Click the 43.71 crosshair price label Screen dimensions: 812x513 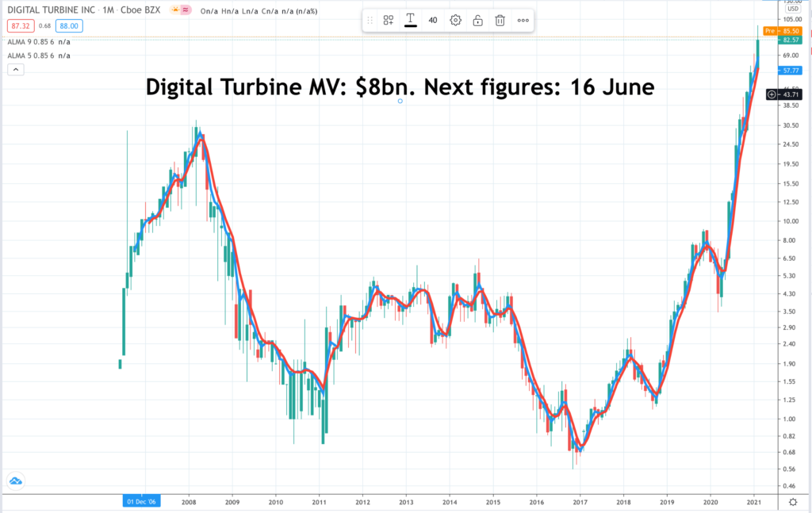tap(791, 94)
